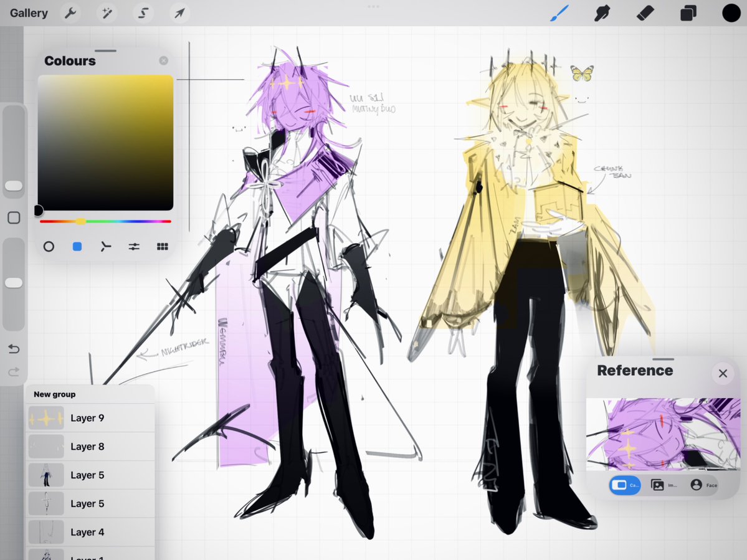This screenshot has height=560, width=747.
Task: Switch Reference to Canvas mode
Action: [x=625, y=485]
